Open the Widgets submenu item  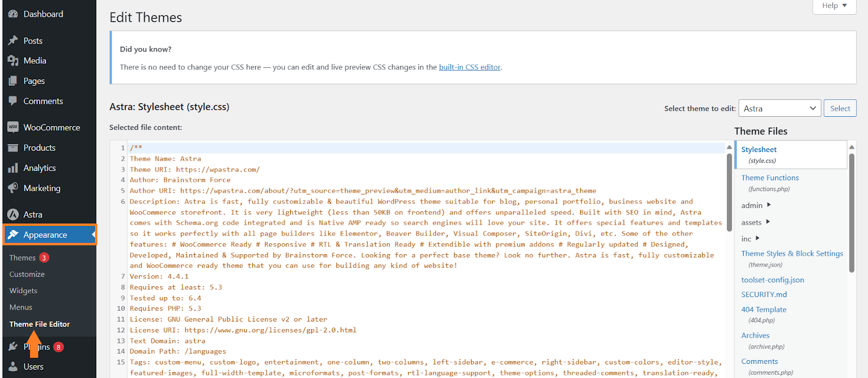(x=23, y=291)
